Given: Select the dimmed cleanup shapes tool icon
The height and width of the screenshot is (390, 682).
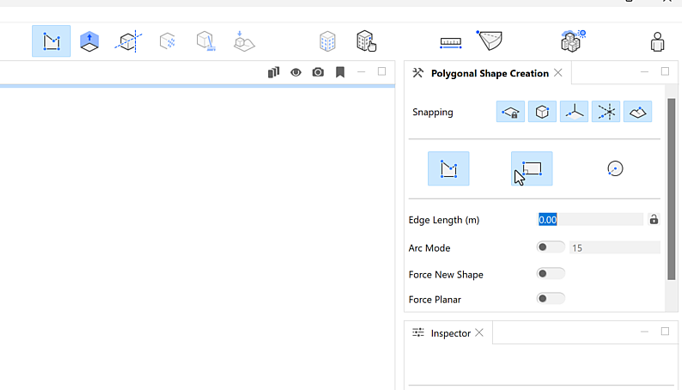Looking at the screenshot, I should (x=205, y=41).
